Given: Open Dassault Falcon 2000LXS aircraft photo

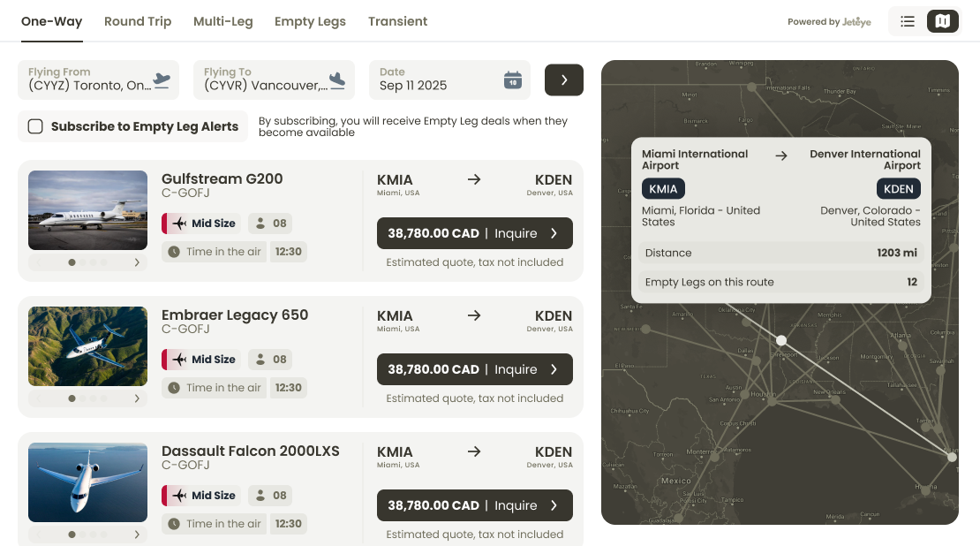Looking at the screenshot, I should (x=87, y=482).
